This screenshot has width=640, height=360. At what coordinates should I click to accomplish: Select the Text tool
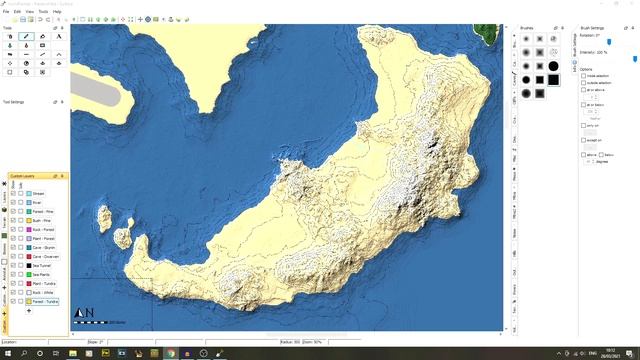coord(59,36)
